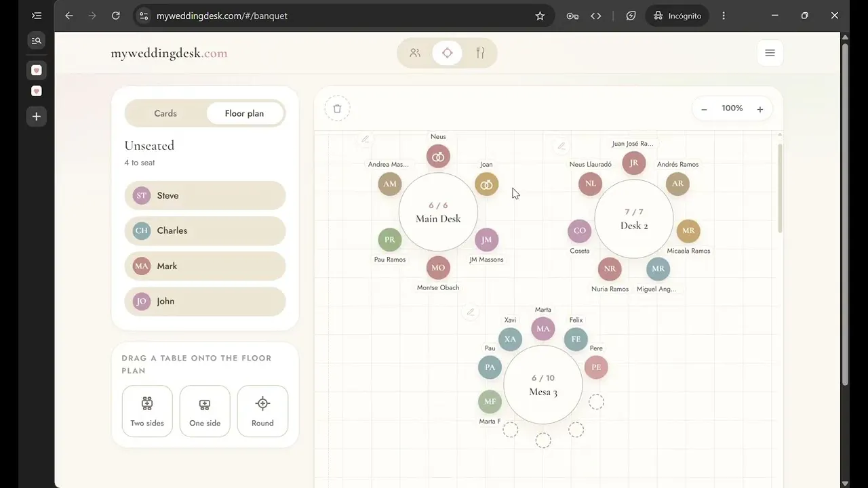Viewport: 868px width, 488px height.
Task: Click the 100% zoom level value
Action: pos(732,108)
